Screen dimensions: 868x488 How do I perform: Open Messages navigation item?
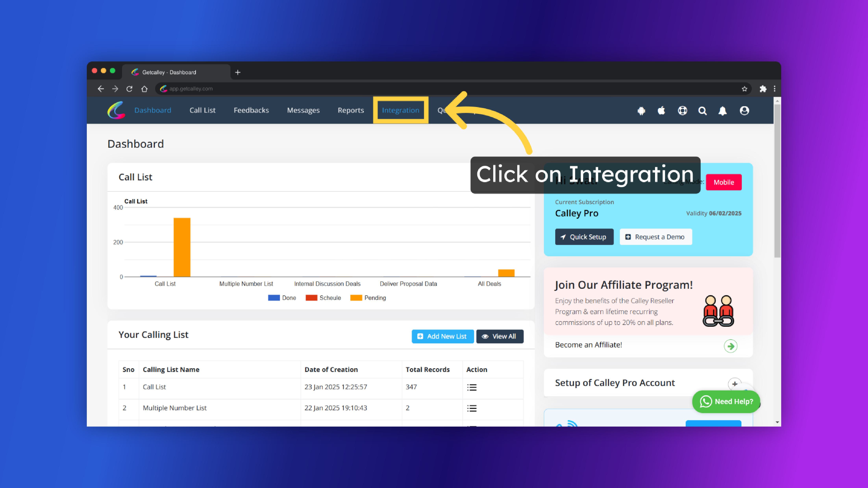click(303, 110)
